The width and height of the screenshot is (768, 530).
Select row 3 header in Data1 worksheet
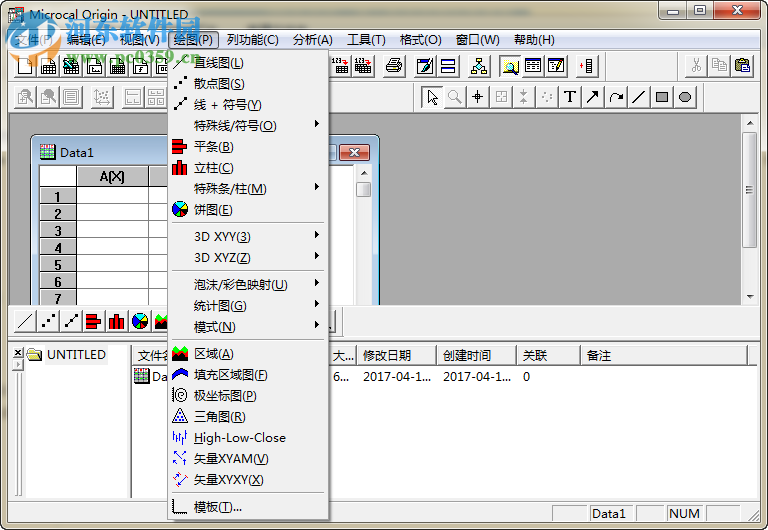pos(58,230)
